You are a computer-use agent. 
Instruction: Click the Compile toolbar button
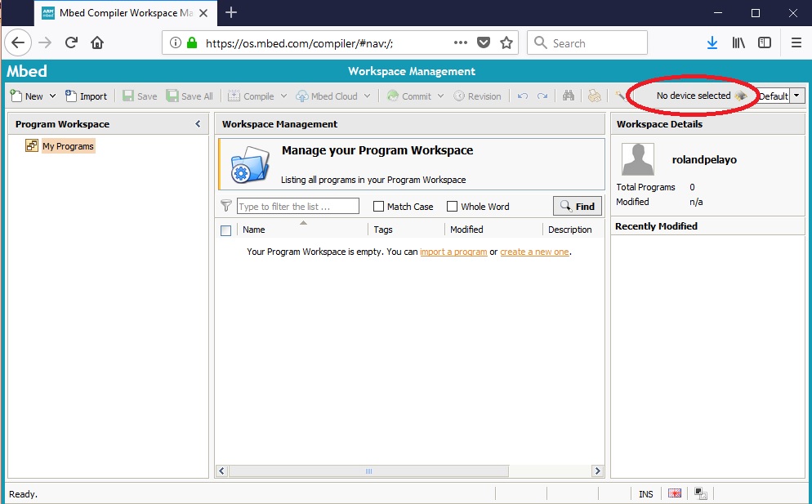point(251,96)
